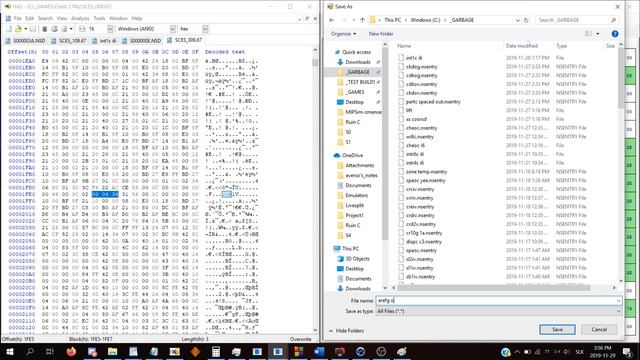This screenshot has width=640, height=360.
Task: Select OneDrive in navigation pane
Action: click(x=352, y=156)
